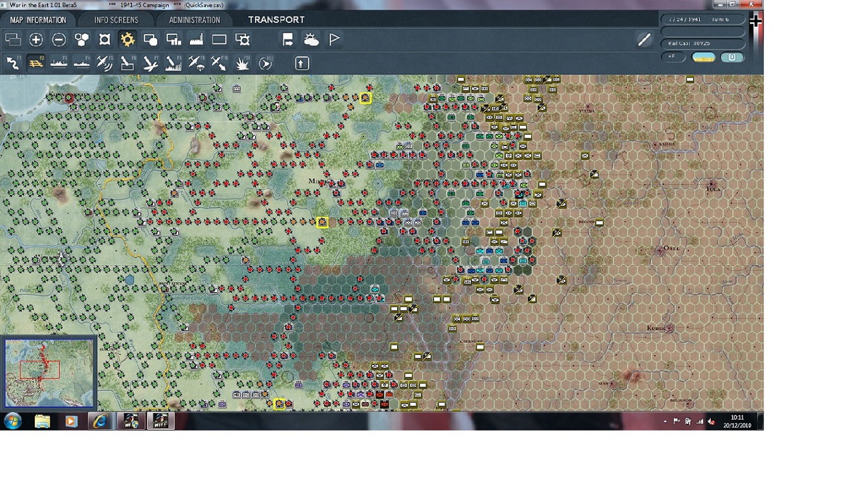Select the F8 bomb city mode icon
Viewport: 868px width, 489px height.
(x=173, y=63)
